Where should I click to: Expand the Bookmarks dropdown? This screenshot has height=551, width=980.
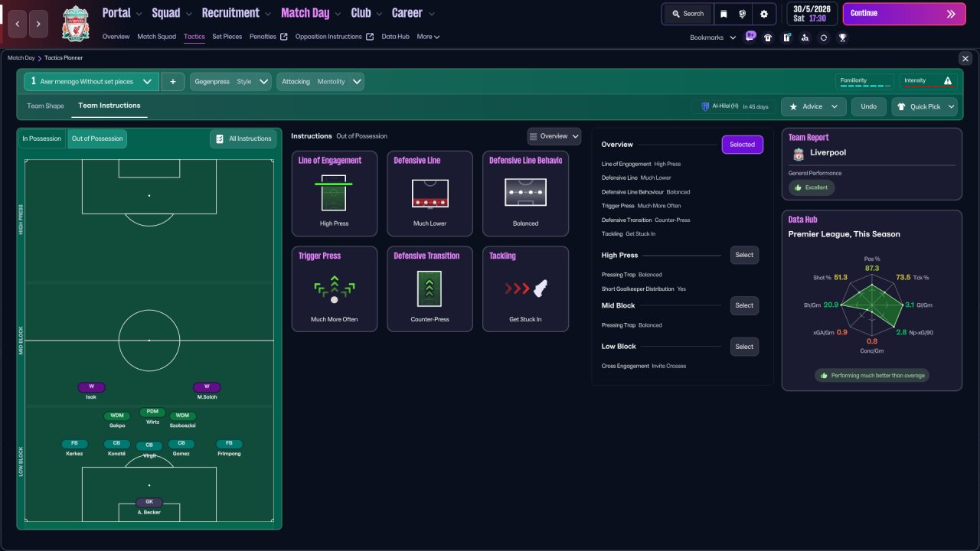click(713, 37)
